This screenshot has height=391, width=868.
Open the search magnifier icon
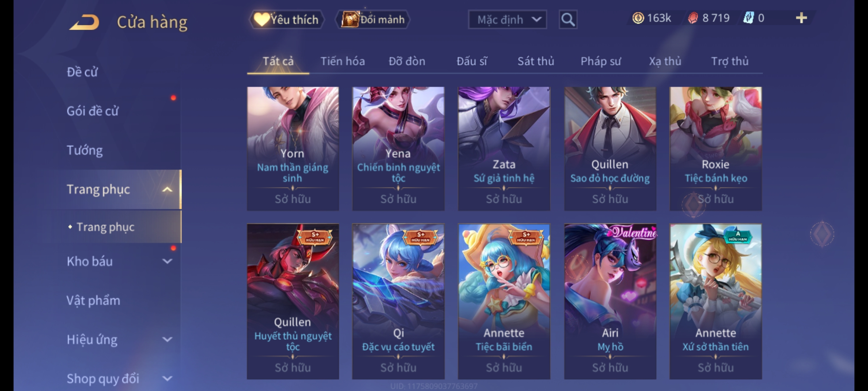point(568,20)
